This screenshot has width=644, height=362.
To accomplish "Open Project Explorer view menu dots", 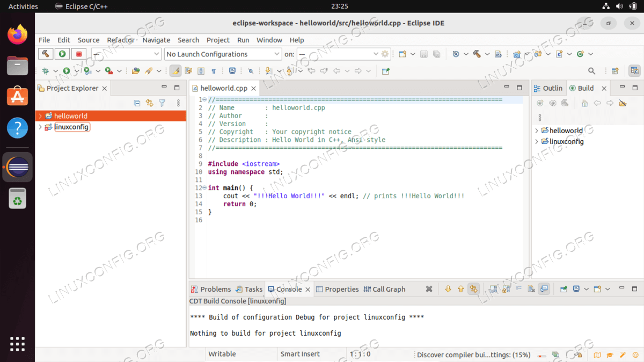I will (x=179, y=103).
